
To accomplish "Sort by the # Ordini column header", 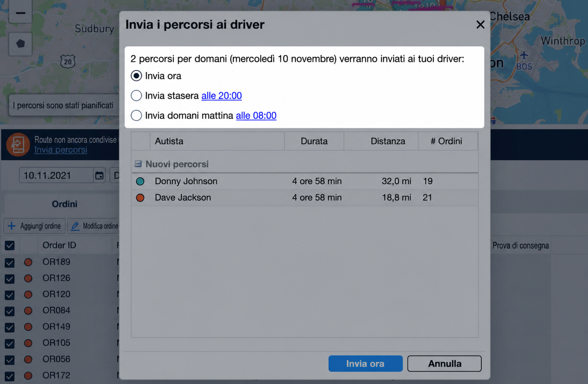I will (x=448, y=141).
